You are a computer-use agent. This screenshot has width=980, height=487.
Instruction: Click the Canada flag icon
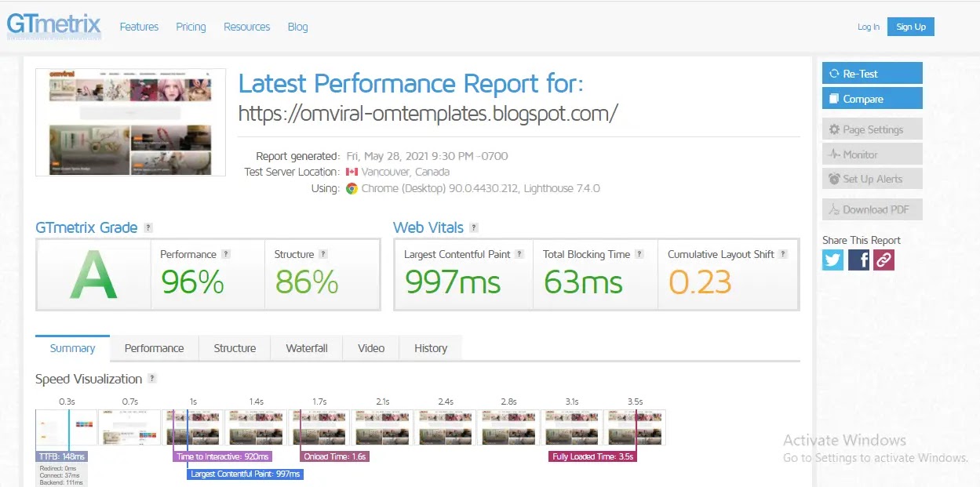click(x=352, y=172)
